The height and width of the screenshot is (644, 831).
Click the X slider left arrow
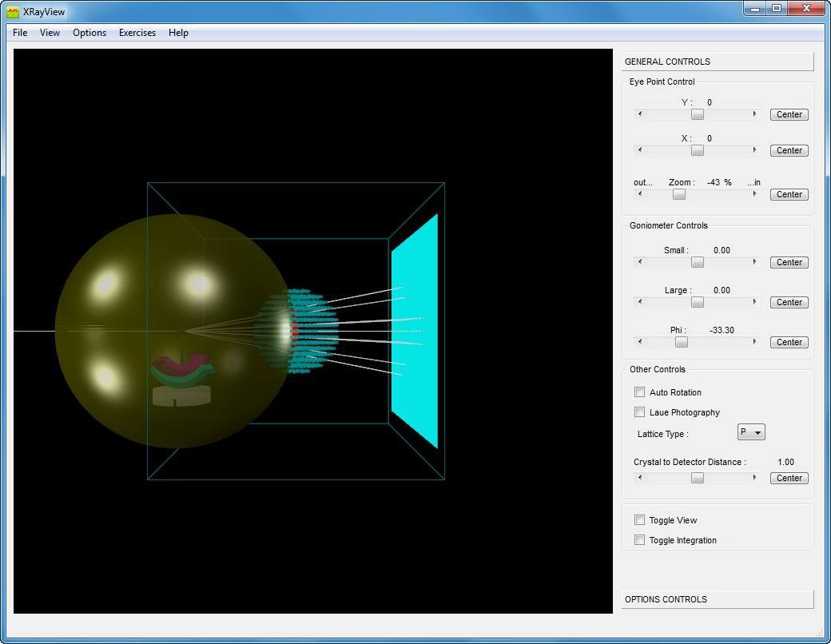(x=640, y=150)
